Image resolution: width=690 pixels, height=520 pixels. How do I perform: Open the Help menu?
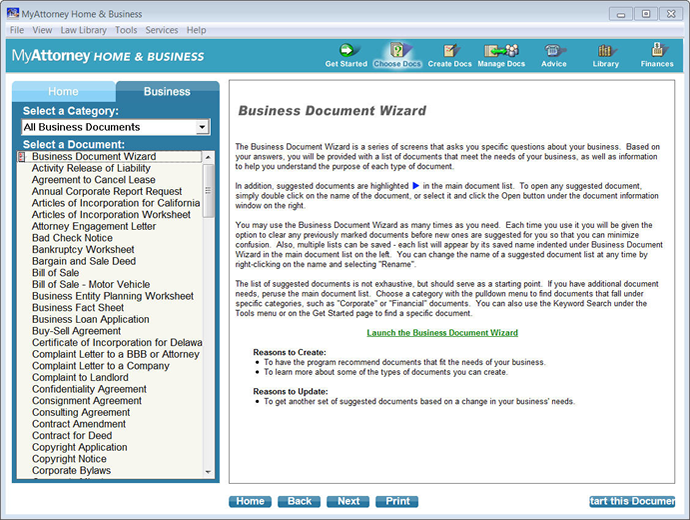click(x=196, y=30)
